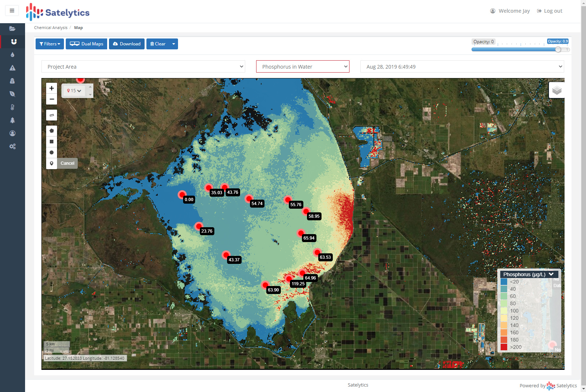Select the draw rectangle tool

(x=52, y=142)
